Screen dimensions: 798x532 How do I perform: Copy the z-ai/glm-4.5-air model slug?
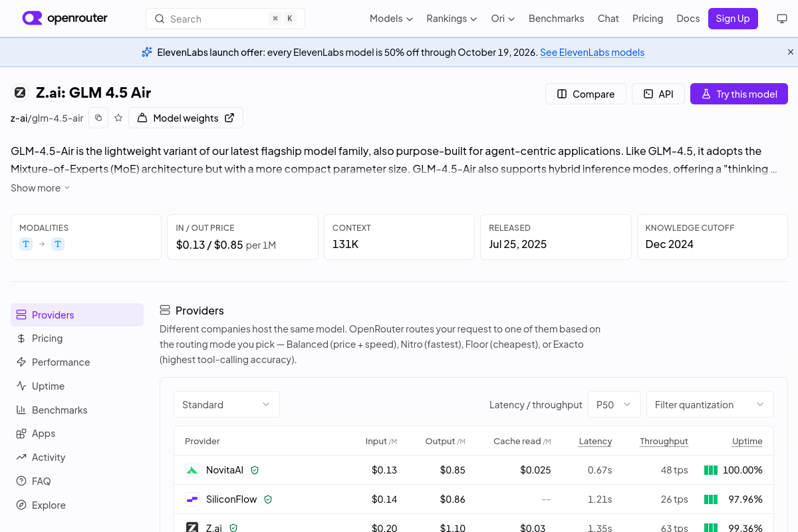(x=98, y=118)
